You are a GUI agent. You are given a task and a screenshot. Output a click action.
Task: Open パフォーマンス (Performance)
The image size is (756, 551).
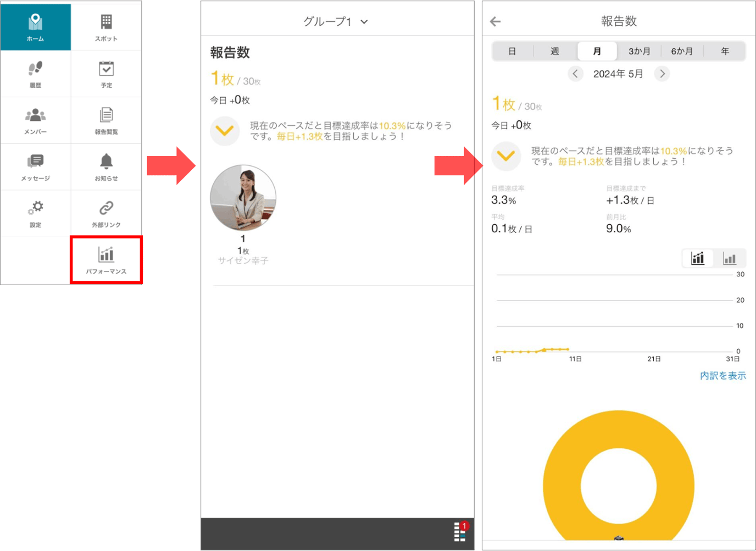tap(105, 259)
